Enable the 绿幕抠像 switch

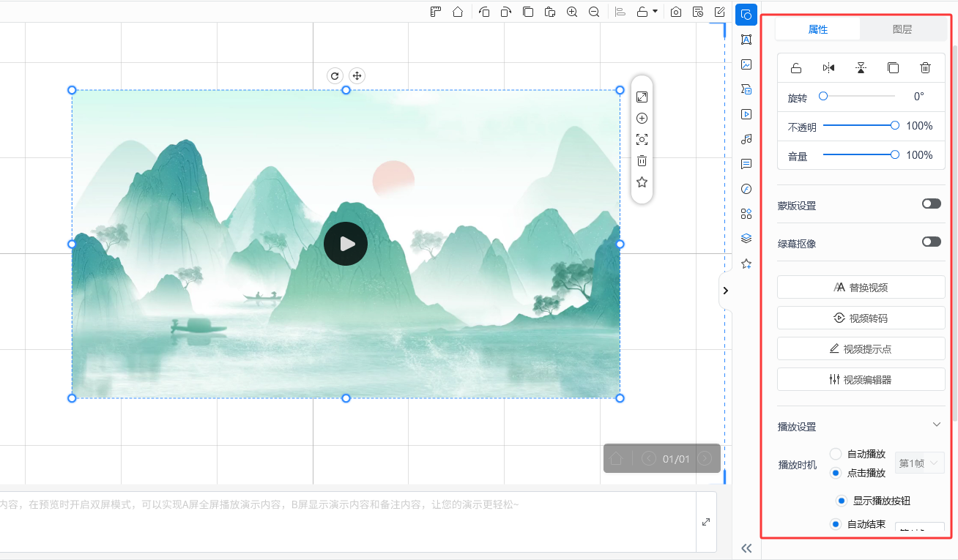(x=931, y=242)
